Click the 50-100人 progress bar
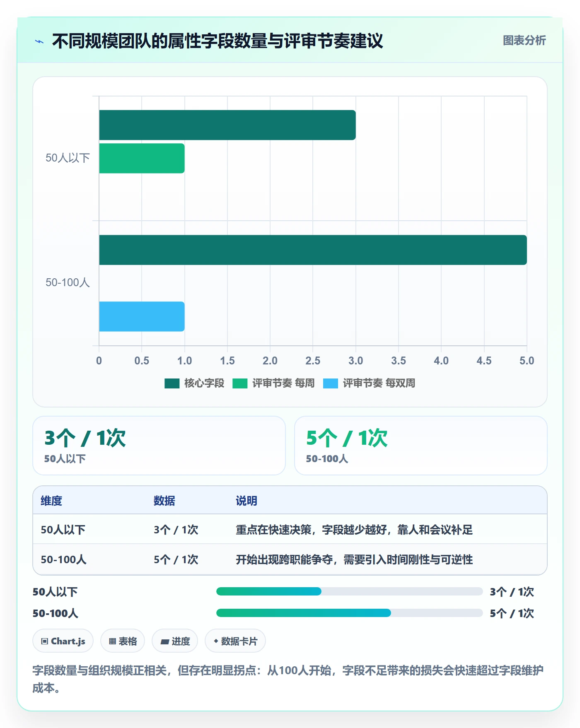This screenshot has width=580, height=728. (x=349, y=613)
